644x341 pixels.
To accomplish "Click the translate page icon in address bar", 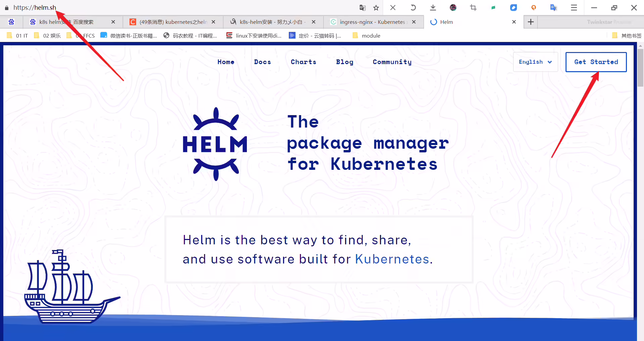I will (x=362, y=8).
